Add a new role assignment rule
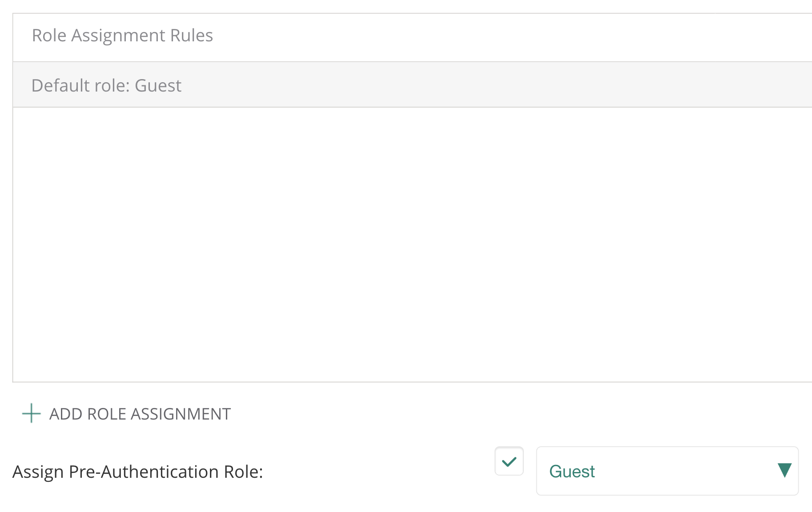 pyautogui.click(x=140, y=414)
